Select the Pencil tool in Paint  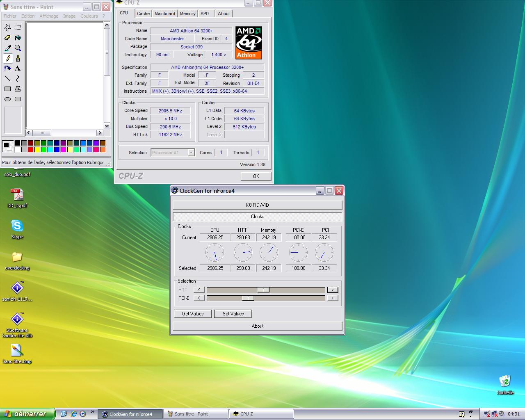8,58
